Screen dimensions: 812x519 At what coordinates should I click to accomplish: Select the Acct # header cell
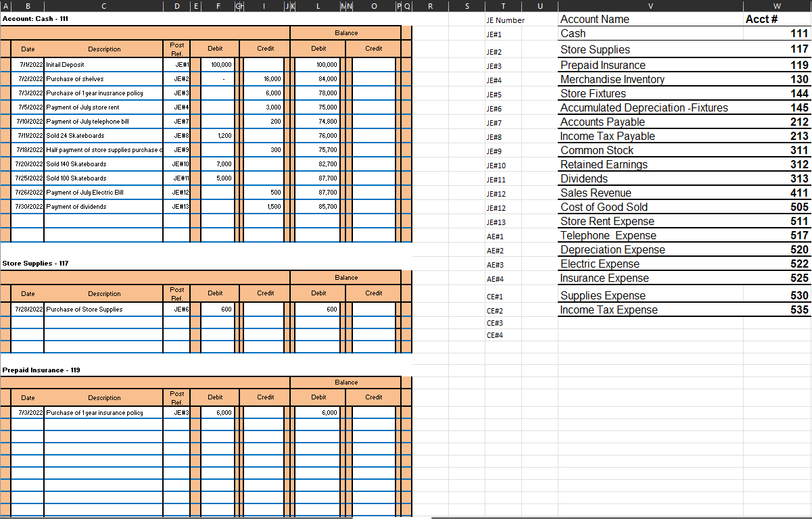coord(759,19)
